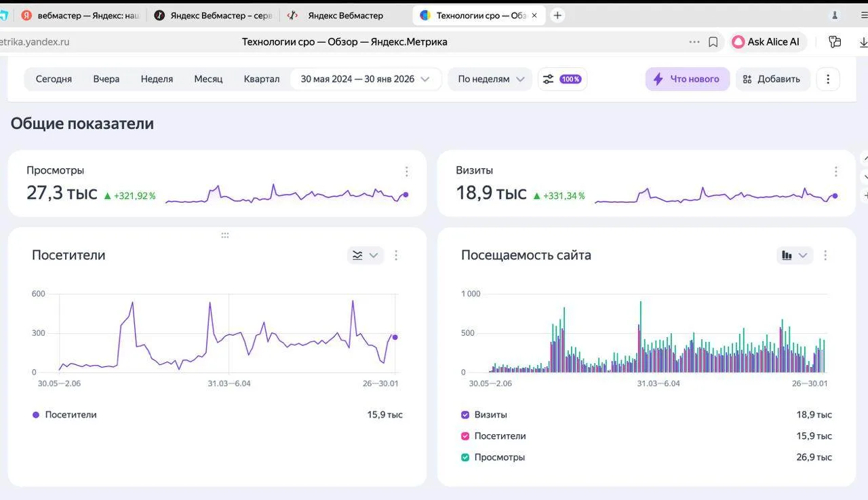Switch to the Квартал period
The image size is (868, 500).
tap(262, 79)
